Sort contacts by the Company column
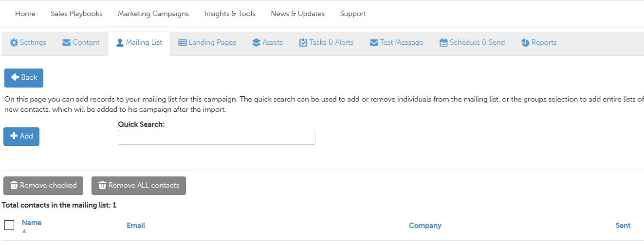 click(x=425, y=226)
